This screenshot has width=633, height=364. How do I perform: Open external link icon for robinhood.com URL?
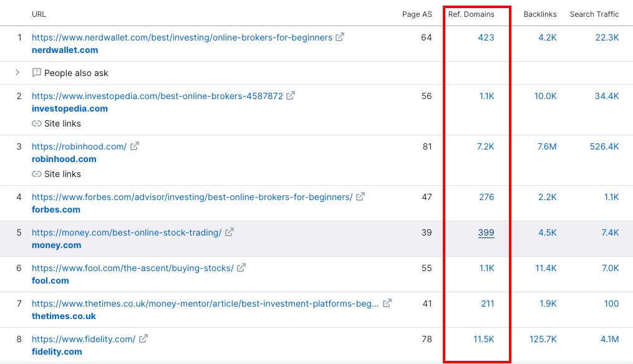point(135,146)
